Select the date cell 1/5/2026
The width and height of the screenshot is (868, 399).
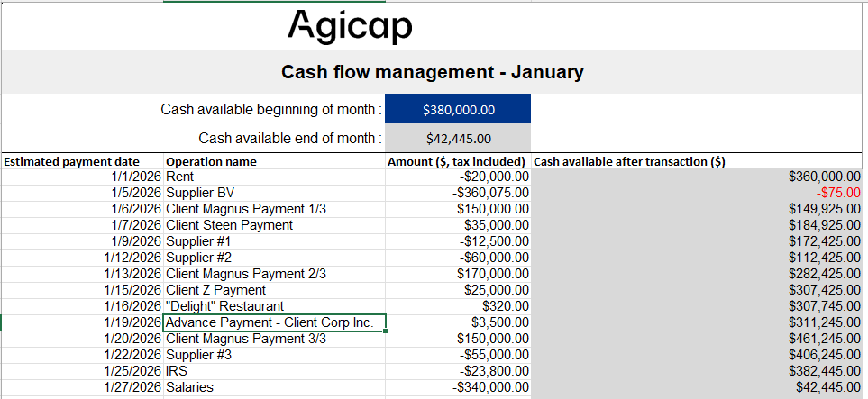(83, 193)
